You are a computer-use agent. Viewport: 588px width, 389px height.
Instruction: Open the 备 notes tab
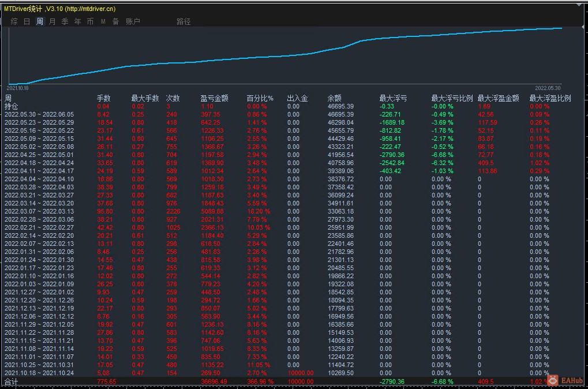click(116, 21)
